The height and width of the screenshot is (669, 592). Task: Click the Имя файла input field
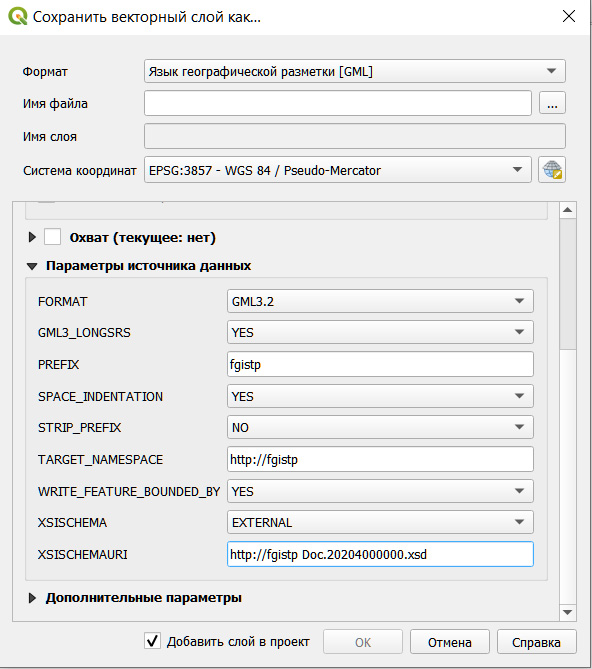[x=338, y=103]
